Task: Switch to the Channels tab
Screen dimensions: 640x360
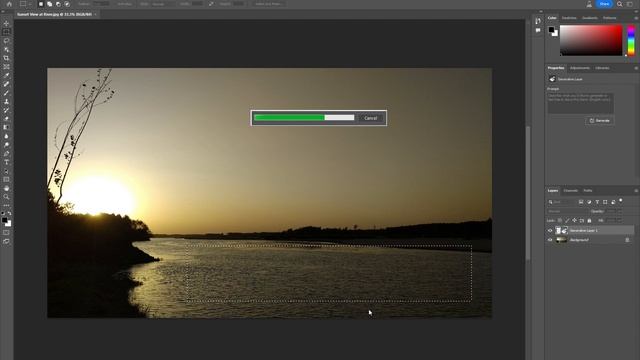Action: (571, 191)
